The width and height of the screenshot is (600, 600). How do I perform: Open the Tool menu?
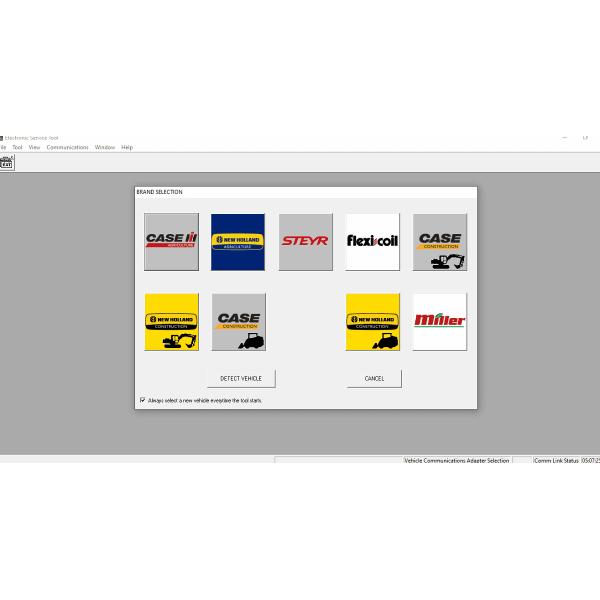click(x=17, y=147)
